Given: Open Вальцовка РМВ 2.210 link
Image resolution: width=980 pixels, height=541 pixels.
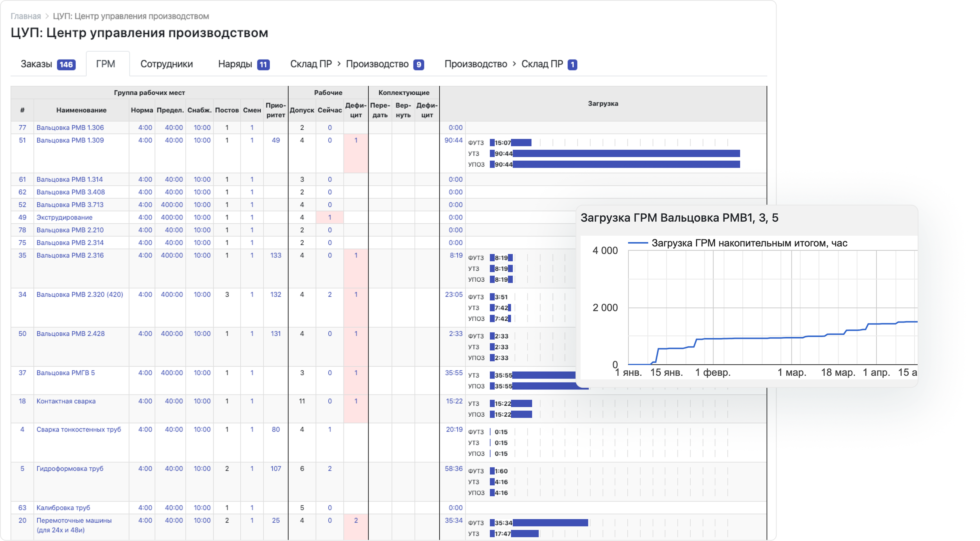Looking at the screenshot, I should click(70, 230).
